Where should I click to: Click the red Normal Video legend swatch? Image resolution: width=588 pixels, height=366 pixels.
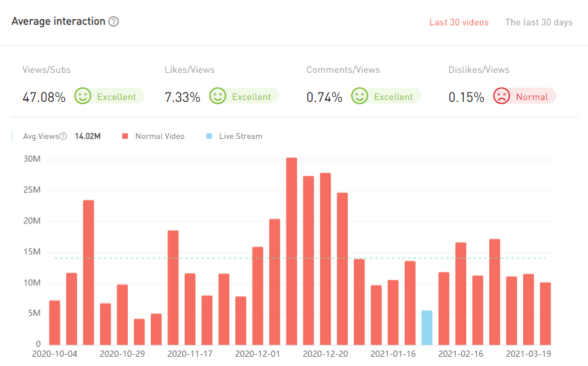(x=125, y=136)
